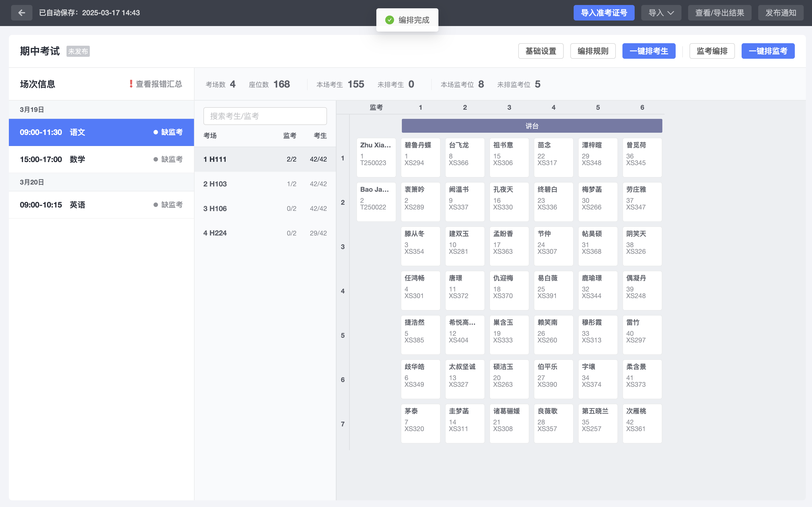Click 一键排考生 button
The width and height of the screenshot is (812, 507).
tap(649, 51)
